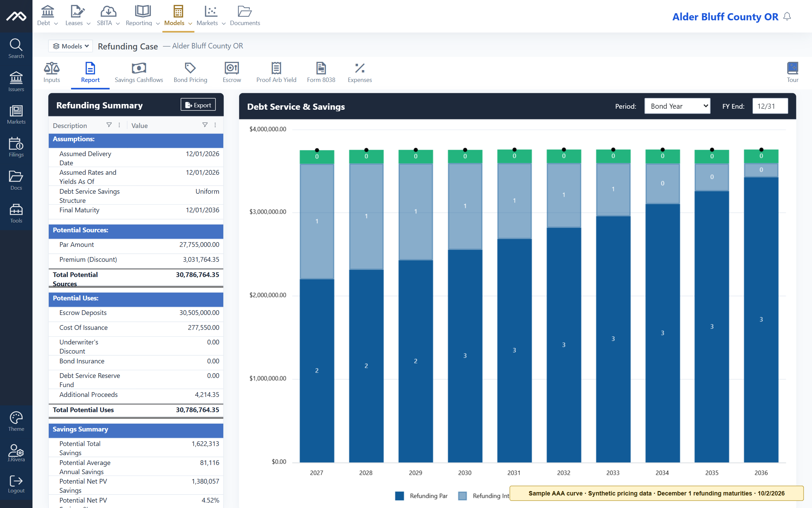Expand the Markets top menu
Image resolution: width=812 pixels, height=508 pixels.
[x=211, y=16]
